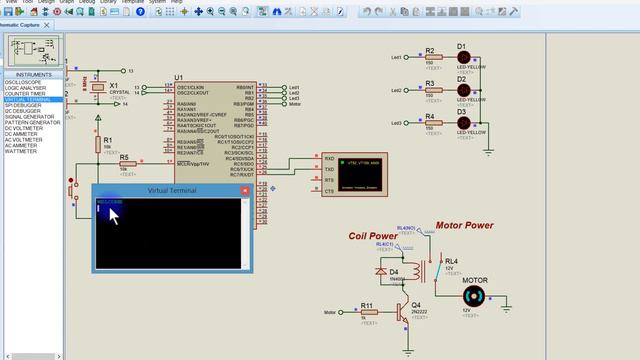Select LOGIC ANALYSER in the instruments list
The image size is (640, 360).
click(25, 88)
